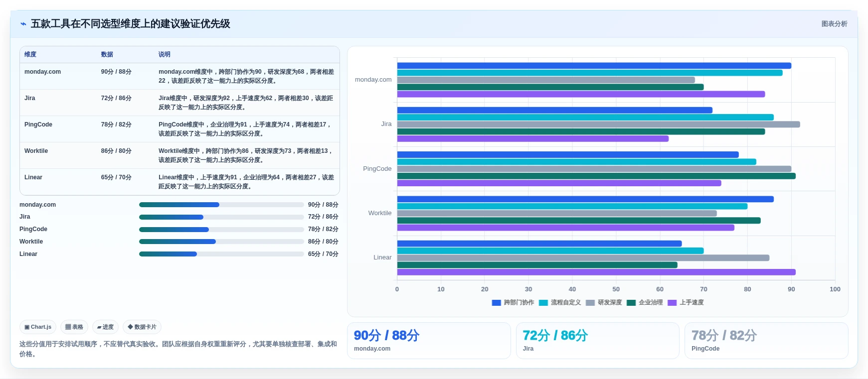Click the panel title 五款工具在不同选型维度上的建议验证优先级

click(131, 24)
